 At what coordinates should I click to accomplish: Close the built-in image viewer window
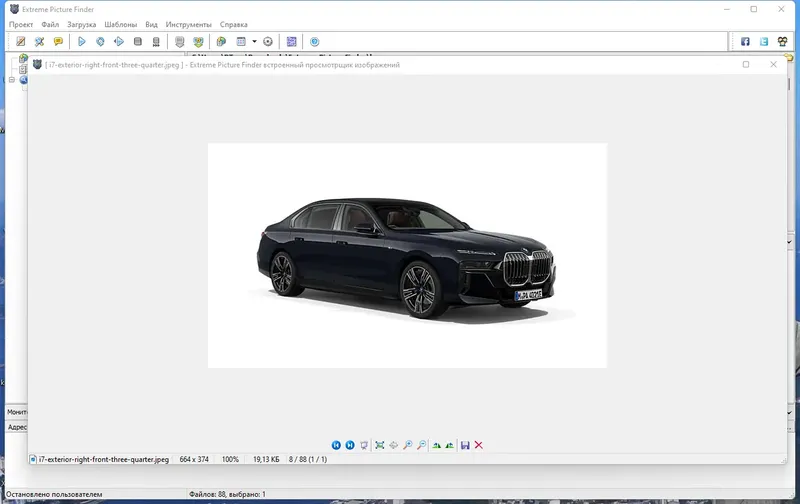774,65
